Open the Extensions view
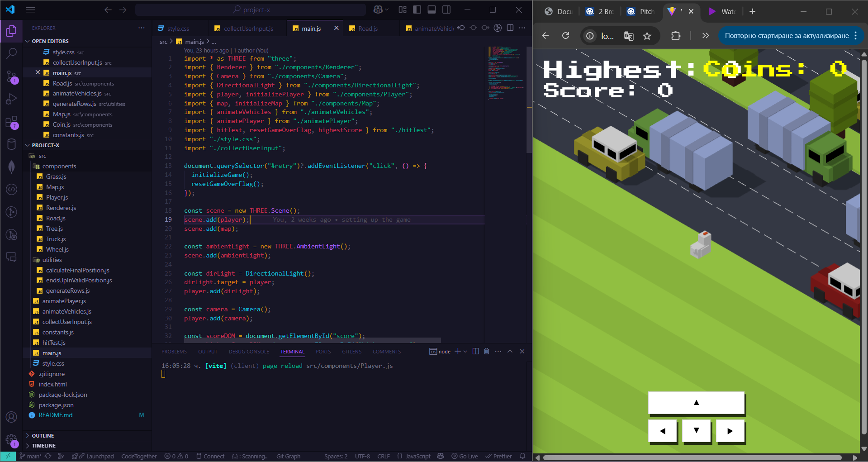868x462 pixels. click(x=11, y=122)
